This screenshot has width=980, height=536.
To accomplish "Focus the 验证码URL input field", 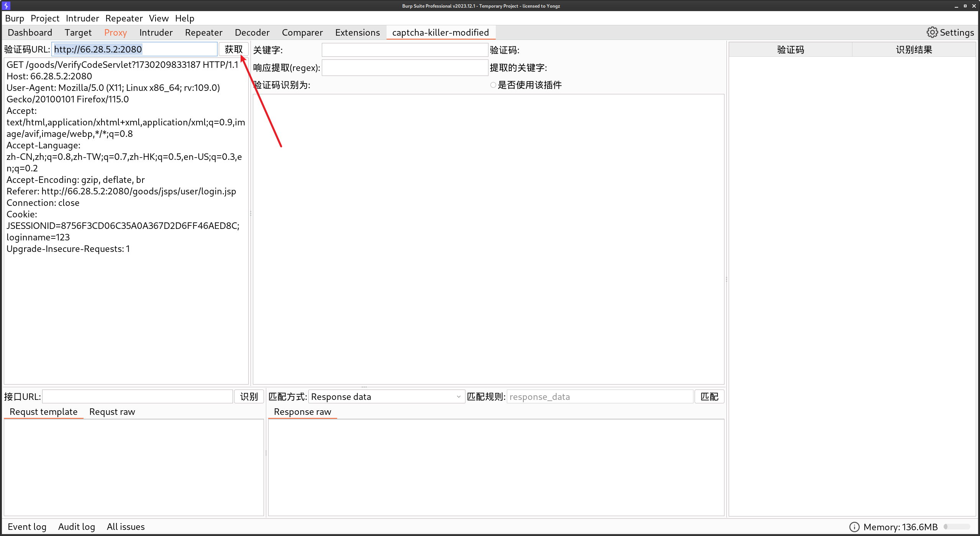I will [134, 49].
